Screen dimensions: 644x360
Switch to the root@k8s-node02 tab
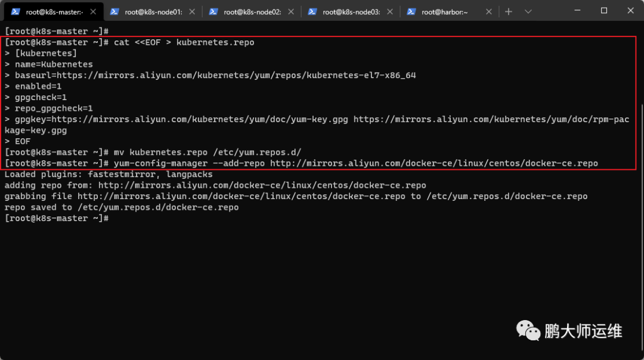click(252, 11)
